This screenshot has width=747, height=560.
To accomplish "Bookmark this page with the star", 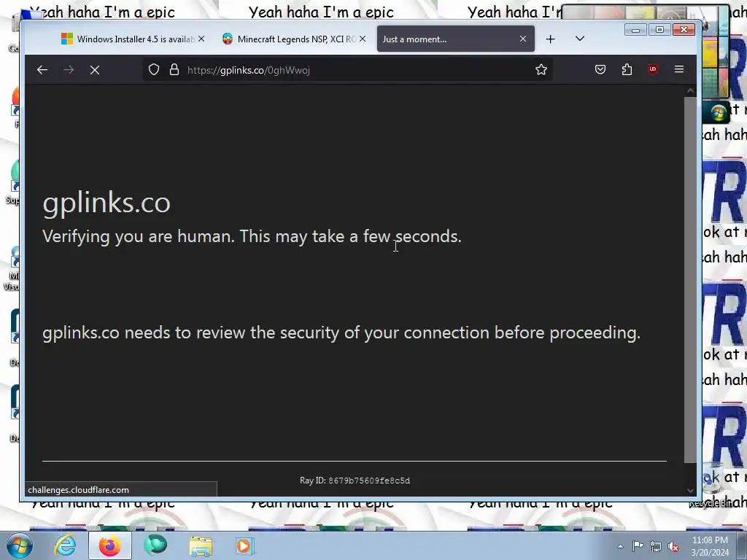I will tap(541, 69).
